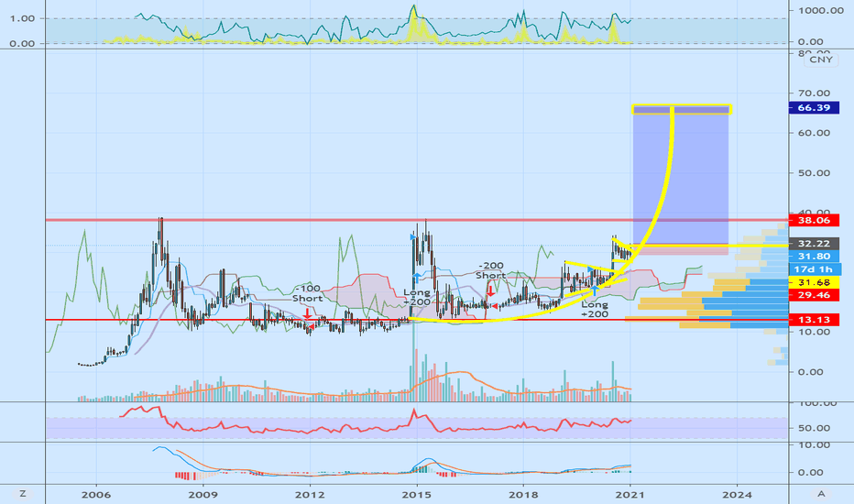Viewport: 854px width, 504px height.
Task: Click the 60.00 price axis value
Action: tap(814, 133)
